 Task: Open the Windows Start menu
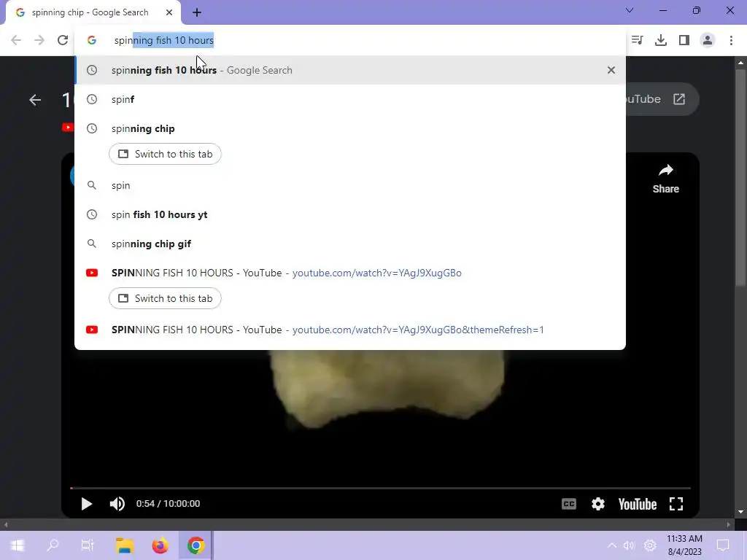[x=18, y=545]
